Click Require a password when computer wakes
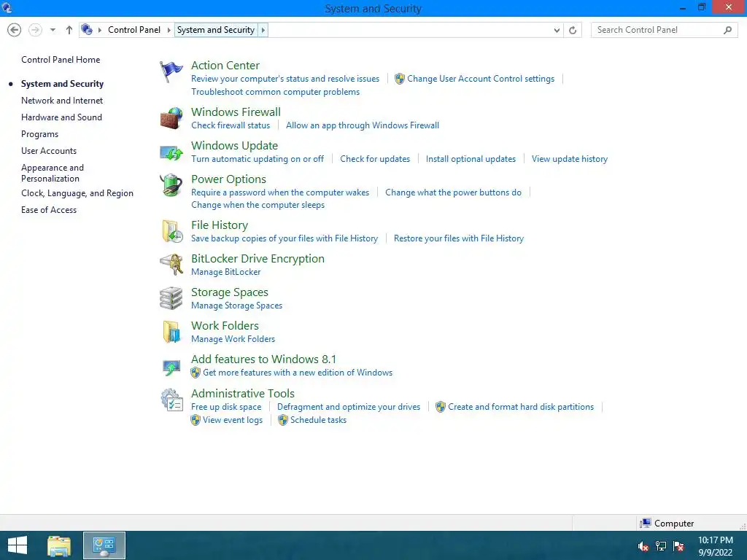The image size is (747, 560). 280,192
